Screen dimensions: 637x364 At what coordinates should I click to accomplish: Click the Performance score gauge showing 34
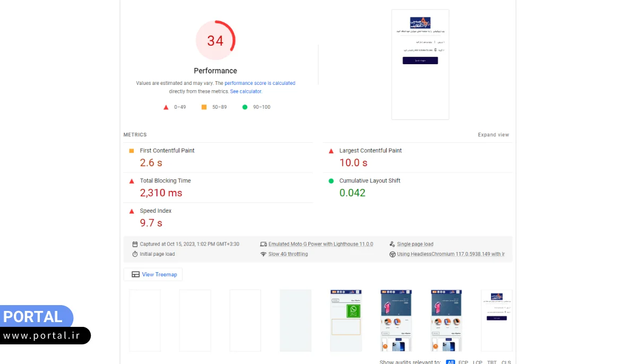coord(216,40)
